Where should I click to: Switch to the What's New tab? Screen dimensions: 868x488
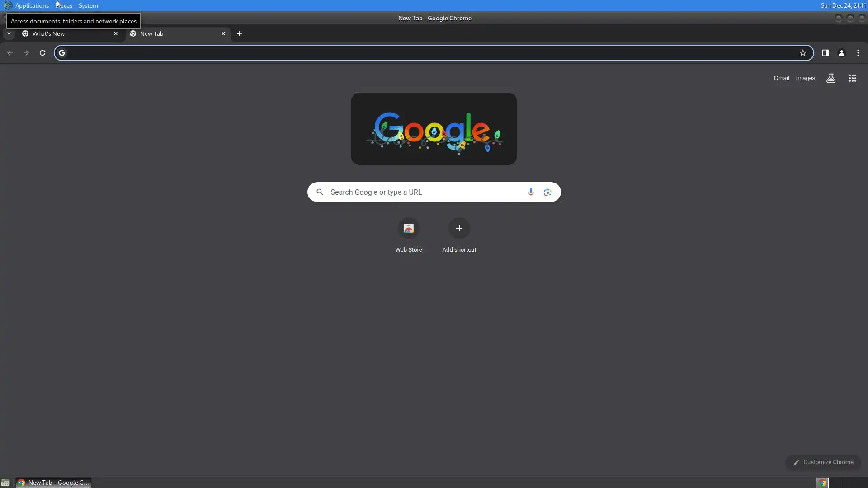point(68,33)
